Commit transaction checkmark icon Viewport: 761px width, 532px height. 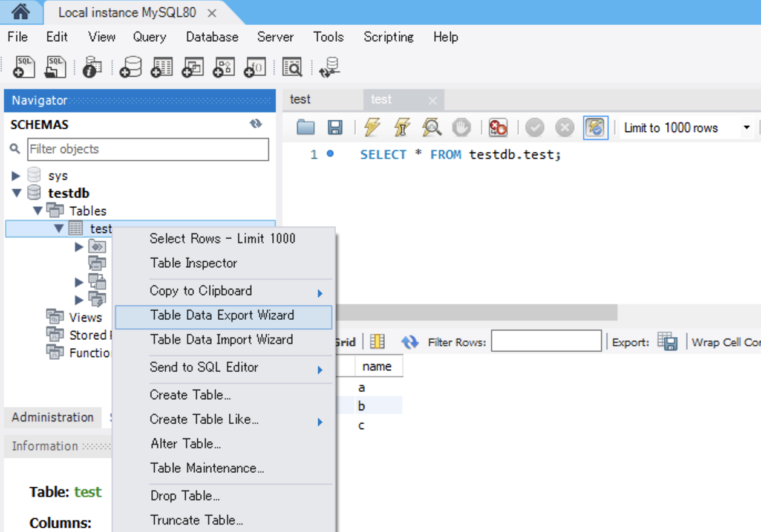[535, 127]
